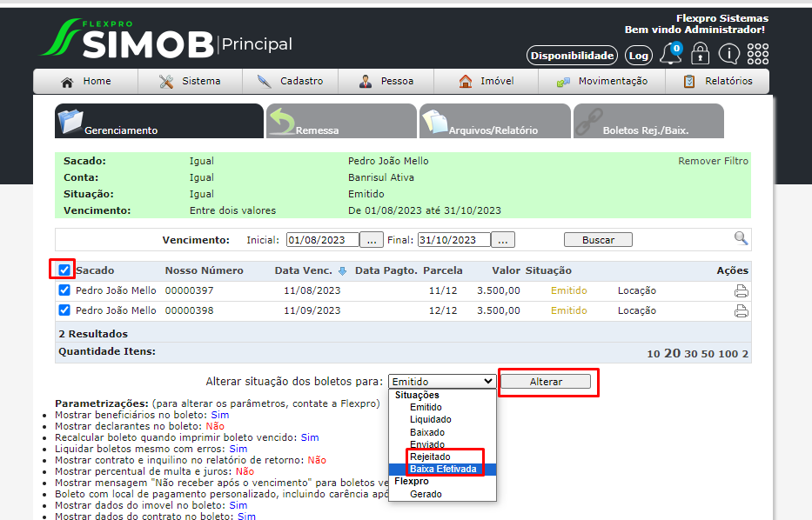Open date picker for Inicial date
Viewport: 812px width, 520px height.
pos(372,240)
